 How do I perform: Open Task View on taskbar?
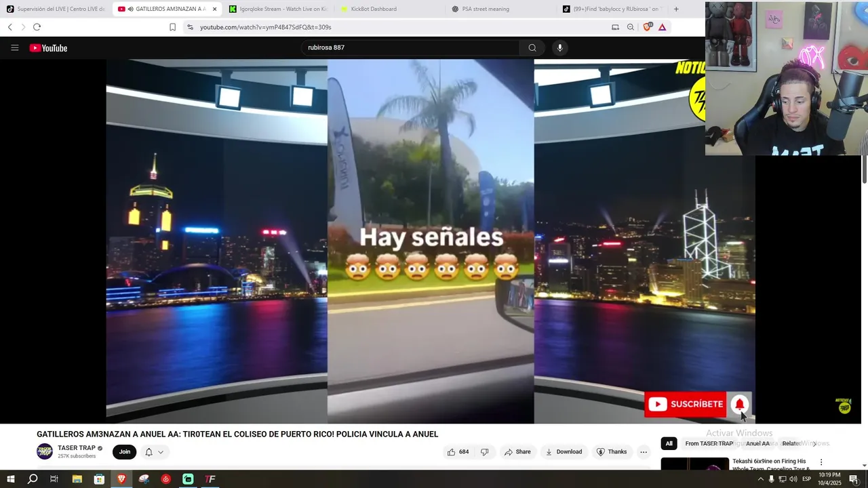click(x=54, y=479)
